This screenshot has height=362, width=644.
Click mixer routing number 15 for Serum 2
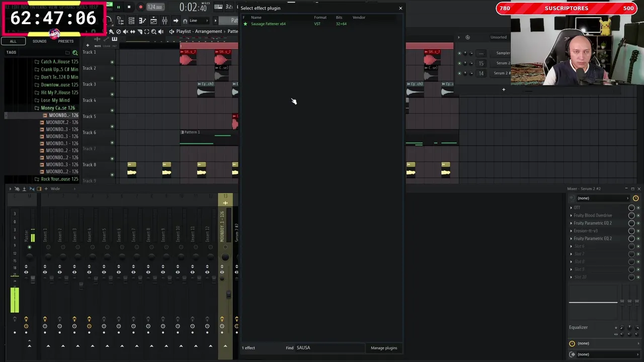[x=481, y=63]
